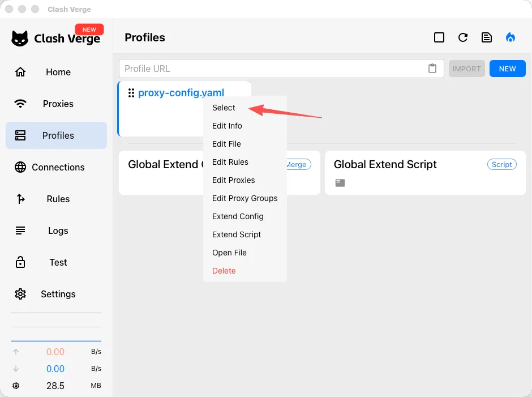Click the red NEW badge on logo

[x=89, y=29]
